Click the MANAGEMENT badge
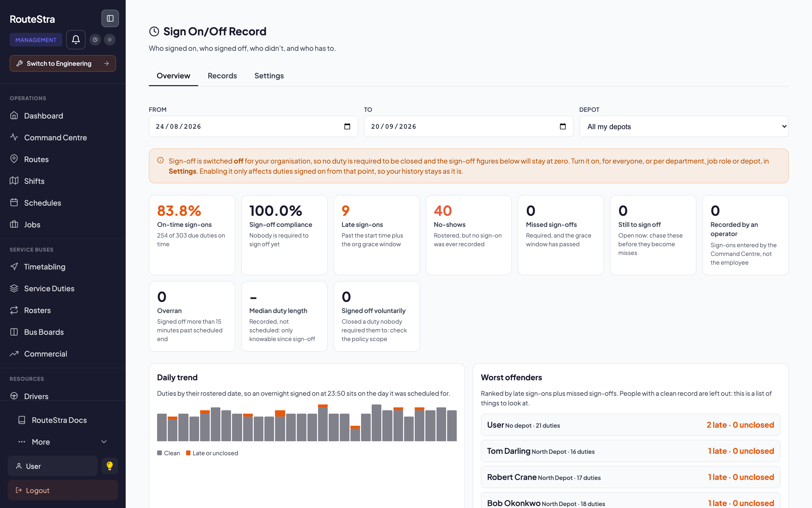 (36, 40)
